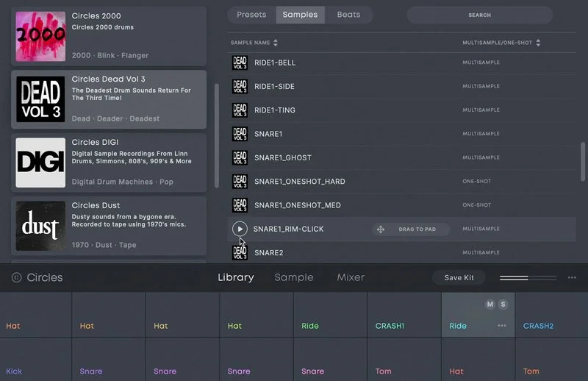
Task: Click the sample list scrollbar
Action: (583, 161)
